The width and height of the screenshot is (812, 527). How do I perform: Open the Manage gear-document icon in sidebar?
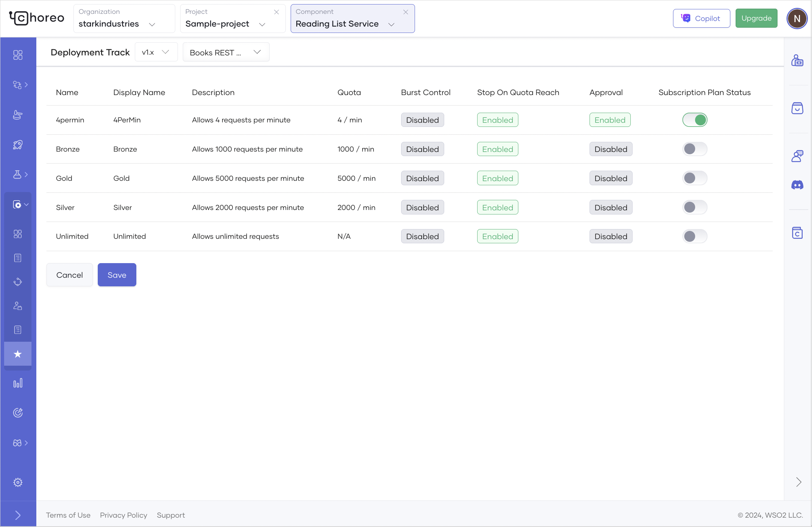(x=17, y=204)
